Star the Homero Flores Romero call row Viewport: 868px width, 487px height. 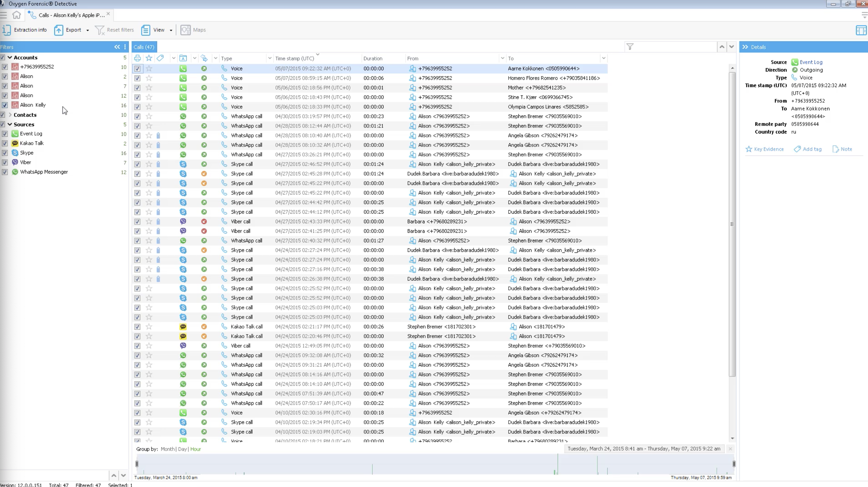149,78
